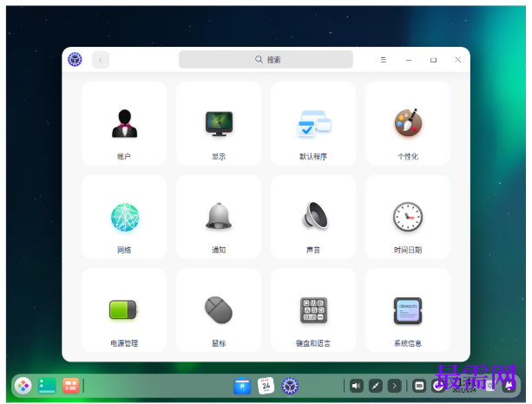
Task: Expand the tray arrow in the dock
Action: click(x=394, y=386)
